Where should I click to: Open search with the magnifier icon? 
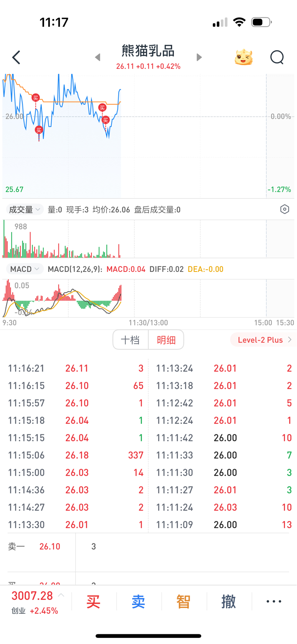[x=277, y=57]
